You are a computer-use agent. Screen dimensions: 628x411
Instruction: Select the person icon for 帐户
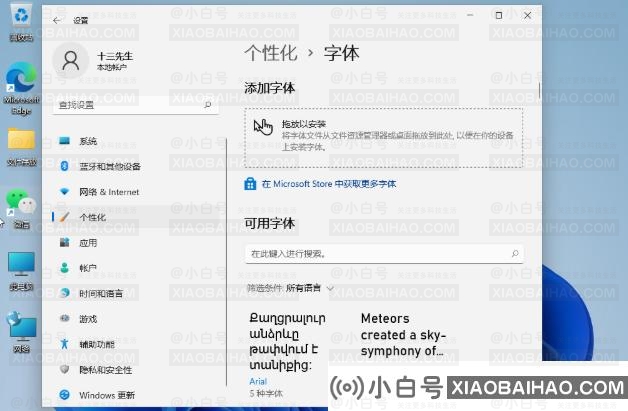pyautogui.click(x=64, y=268)
